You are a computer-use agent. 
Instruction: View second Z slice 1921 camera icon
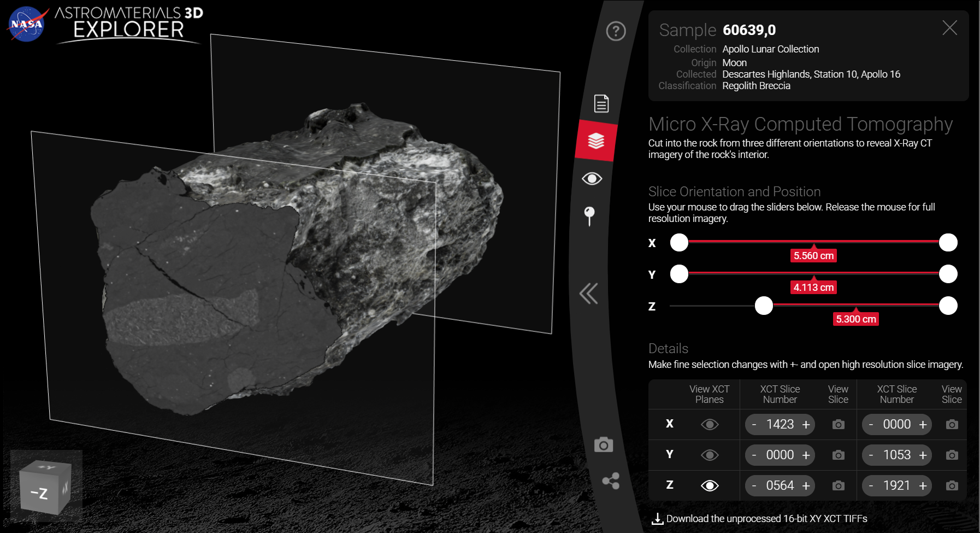pyautogui.click(x=952, y=486)
